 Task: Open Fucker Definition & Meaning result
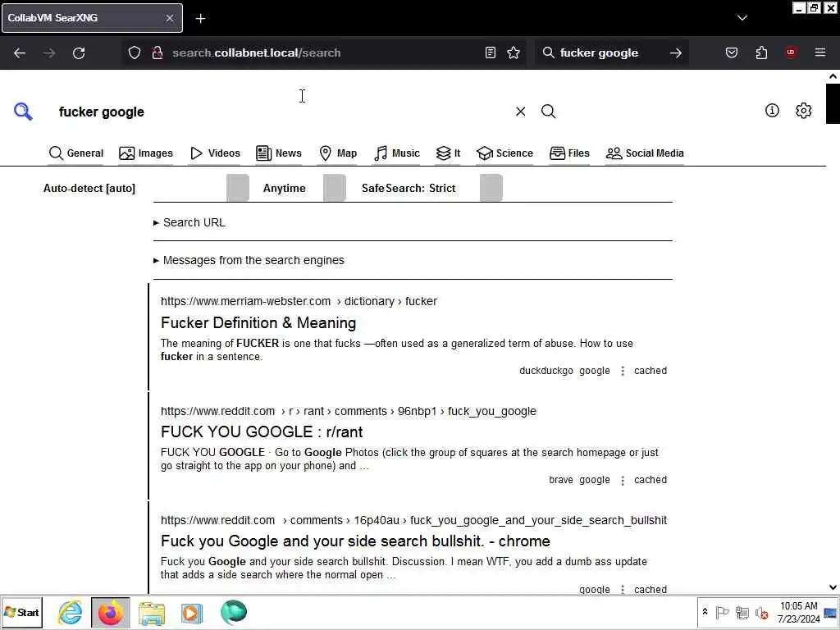click(x=258, y=323)
